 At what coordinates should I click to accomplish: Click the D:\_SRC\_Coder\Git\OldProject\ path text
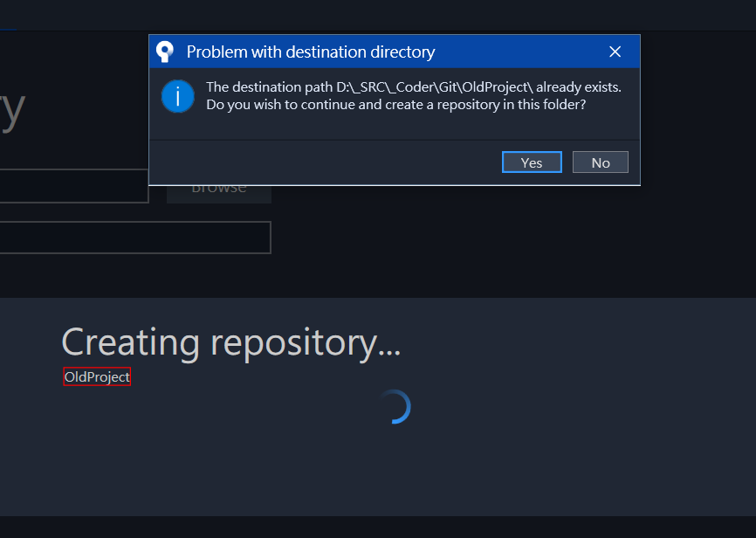[434, 87]
